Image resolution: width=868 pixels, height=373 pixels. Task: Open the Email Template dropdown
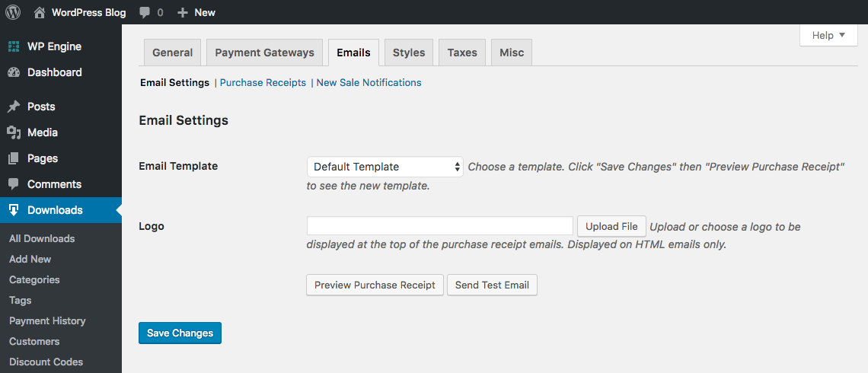[x=385, y=167]
